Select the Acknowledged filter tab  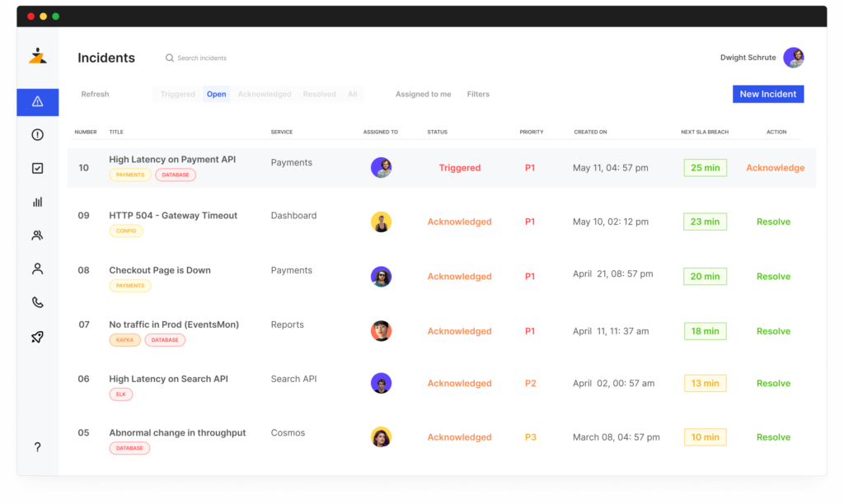pyautogui.click(x=265, y=94)
